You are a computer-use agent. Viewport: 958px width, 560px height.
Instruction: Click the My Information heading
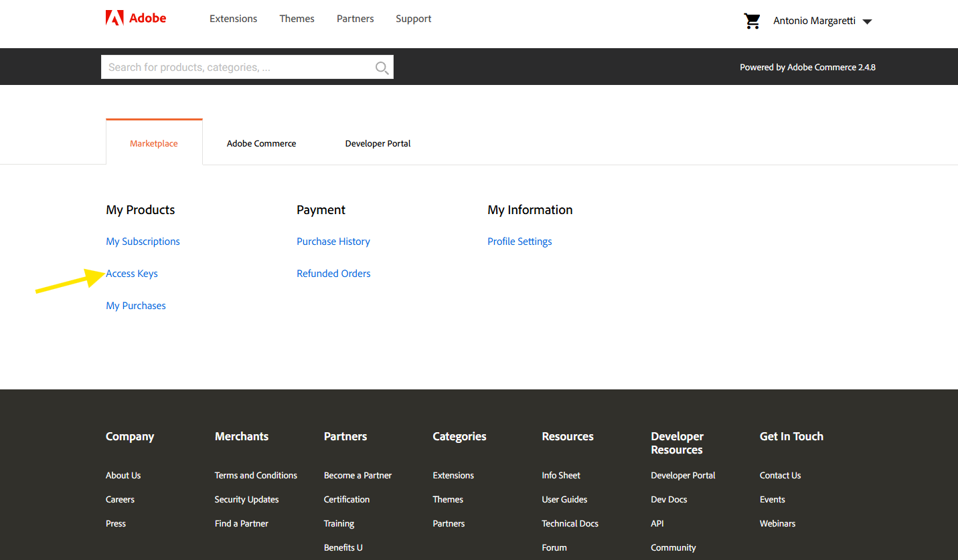530,209
